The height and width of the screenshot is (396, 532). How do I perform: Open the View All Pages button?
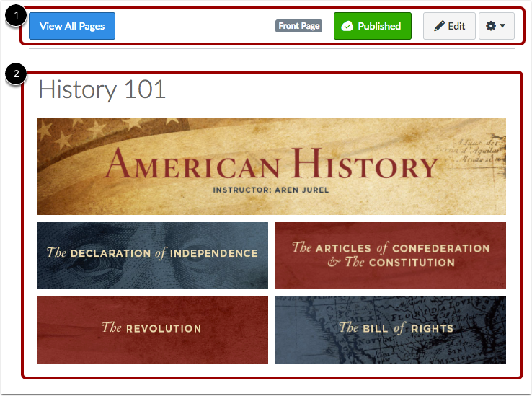coord(72,26)
